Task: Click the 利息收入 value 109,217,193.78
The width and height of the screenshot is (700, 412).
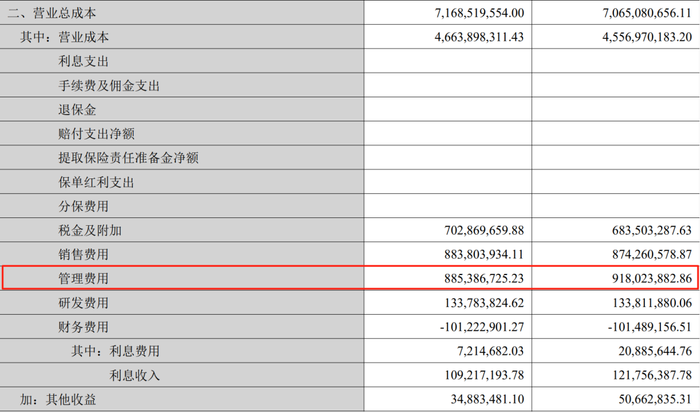Action: click(484, 375)
